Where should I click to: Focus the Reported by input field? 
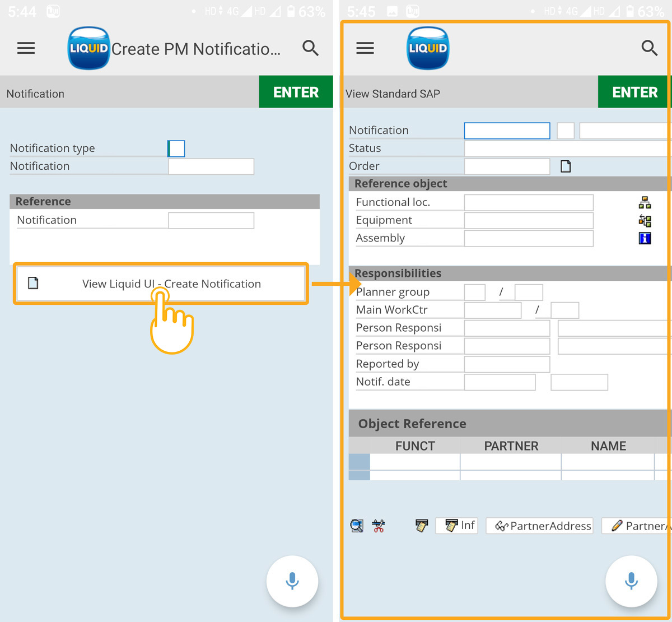507,364
